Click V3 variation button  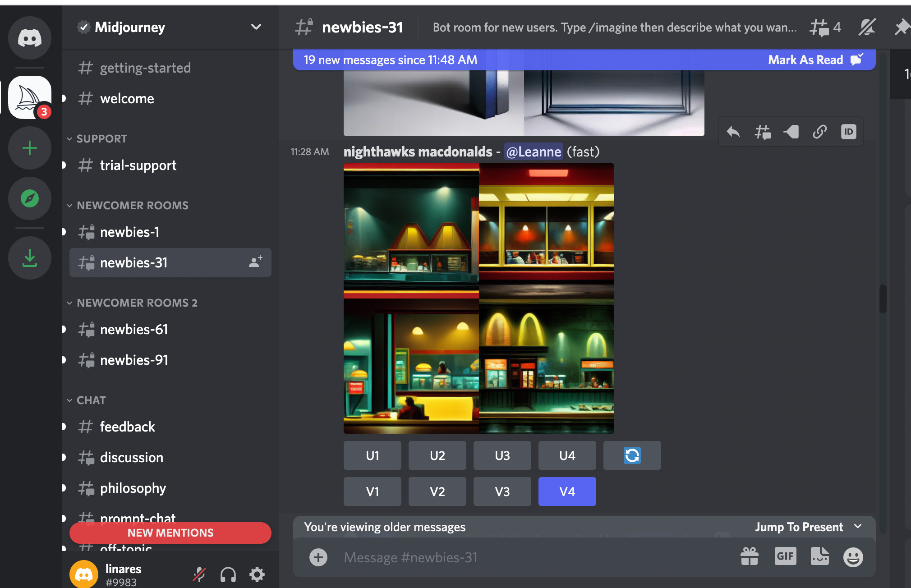[502, 492]
